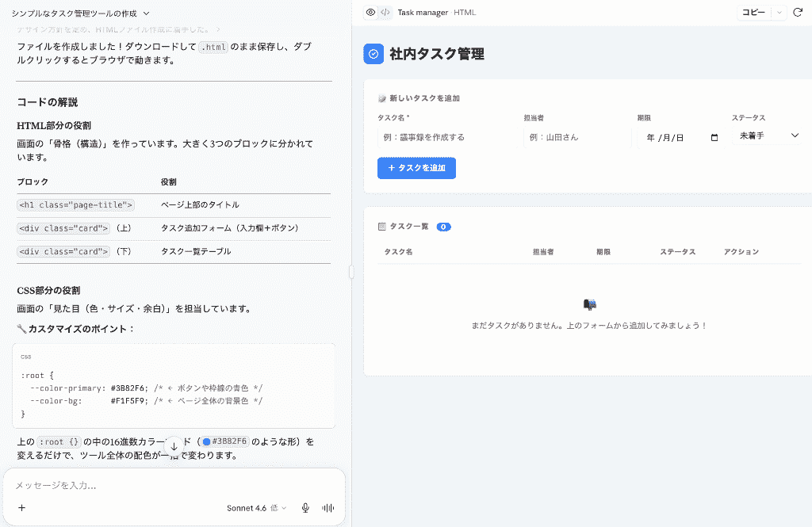Image resolution: width=812 pixels, height=527 pixels.
Task: Click the empty mailbox icon
Action: pyautogui.click(x=590, y=304)
